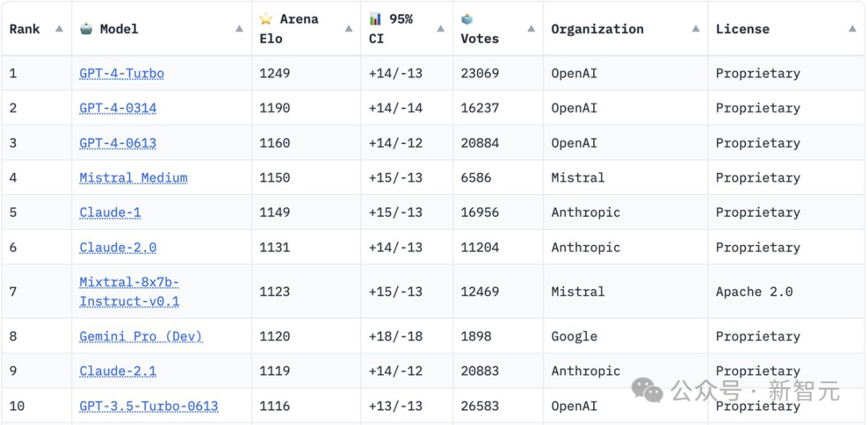Sort by Organization column arrow
Image resolution: width=868 pixels, height=425 pixels.
point(695,29)
